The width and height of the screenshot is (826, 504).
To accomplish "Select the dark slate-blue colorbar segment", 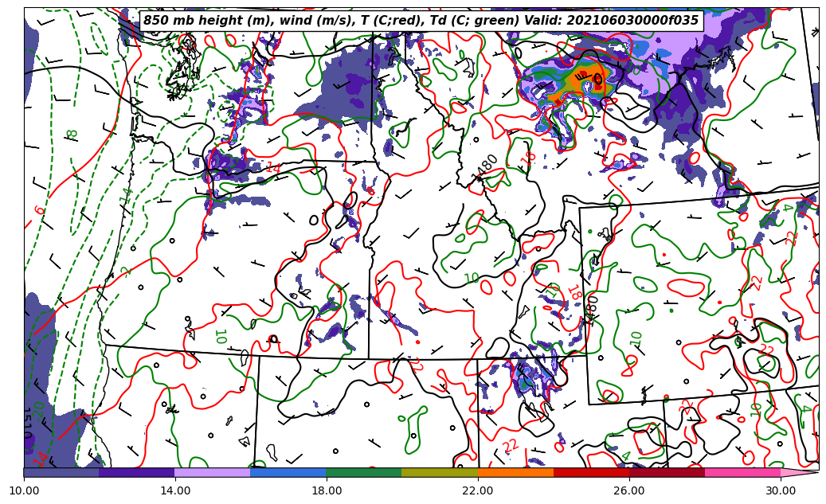I will (x=61, y=472).
